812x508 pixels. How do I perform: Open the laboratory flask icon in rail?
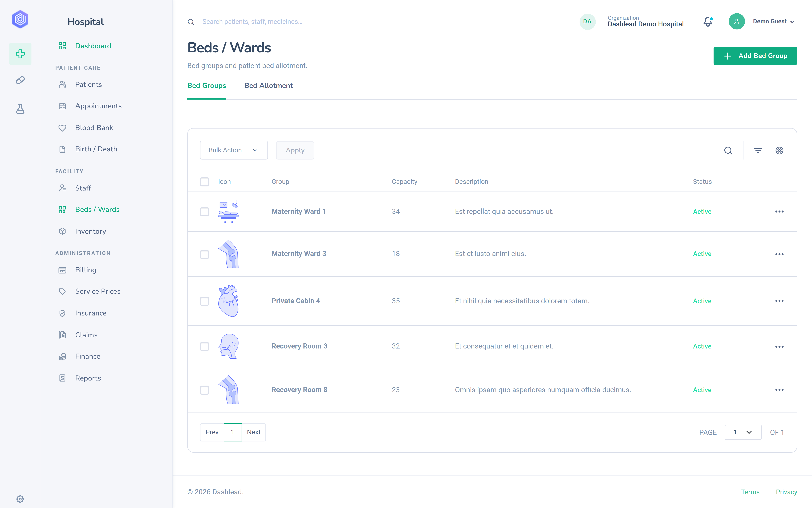pos(20,109)
